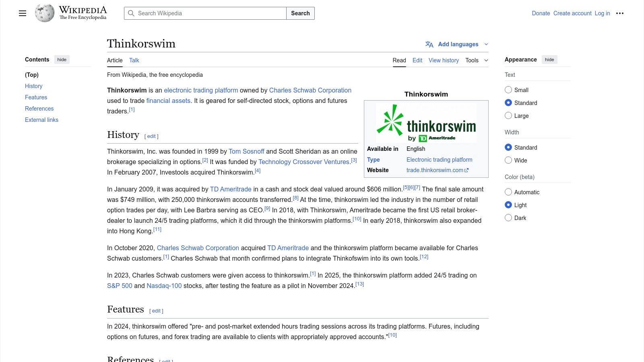Open the View history tab
This screenshot has width=644, height=362.
coord(444,60)
